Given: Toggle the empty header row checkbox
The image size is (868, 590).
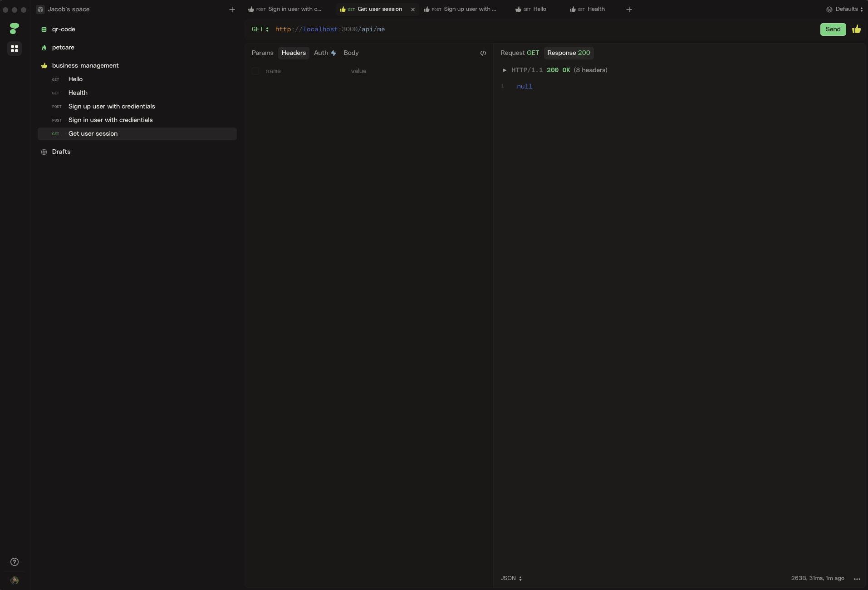Looking at the screenshot, I should pos(255,71).
